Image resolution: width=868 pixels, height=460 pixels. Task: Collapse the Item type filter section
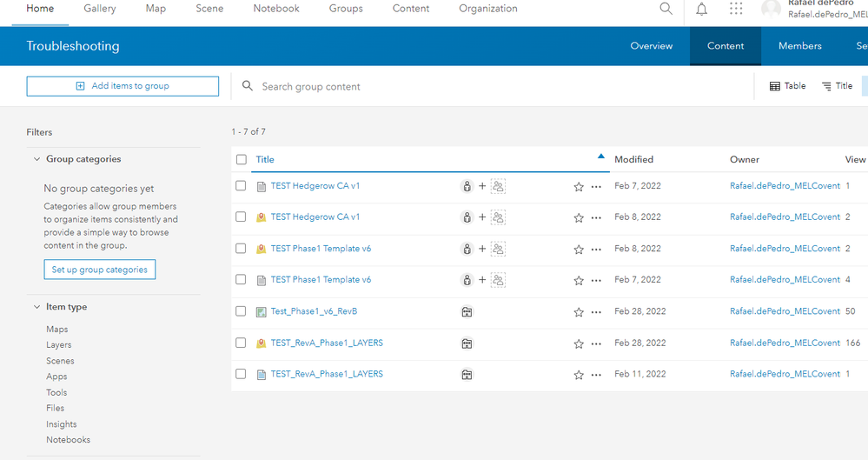click(x=37, y=307)
